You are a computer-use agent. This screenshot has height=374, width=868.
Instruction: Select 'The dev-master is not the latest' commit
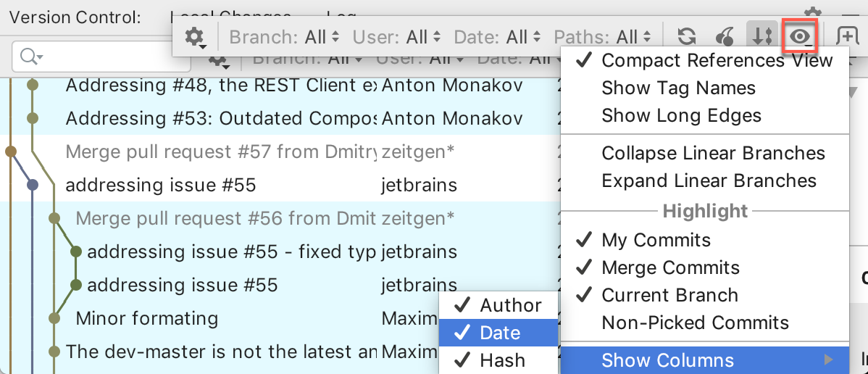coord(221,352)
